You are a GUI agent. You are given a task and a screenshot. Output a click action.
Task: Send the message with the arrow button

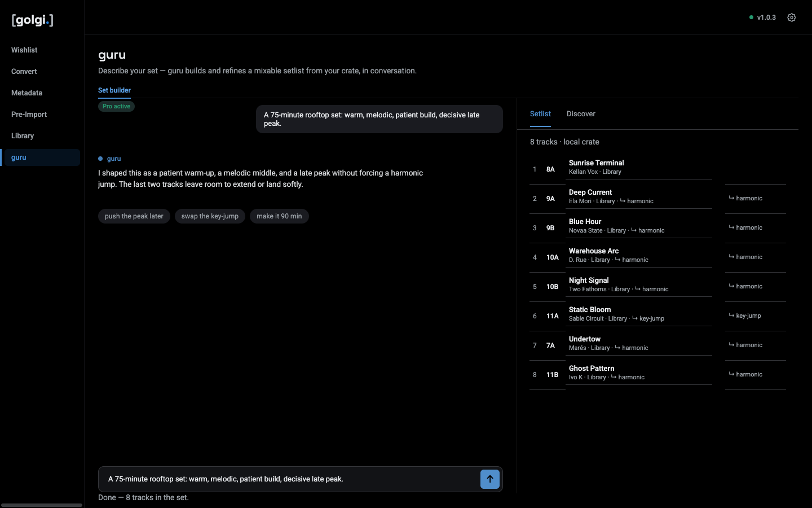[x=490, y=479]
